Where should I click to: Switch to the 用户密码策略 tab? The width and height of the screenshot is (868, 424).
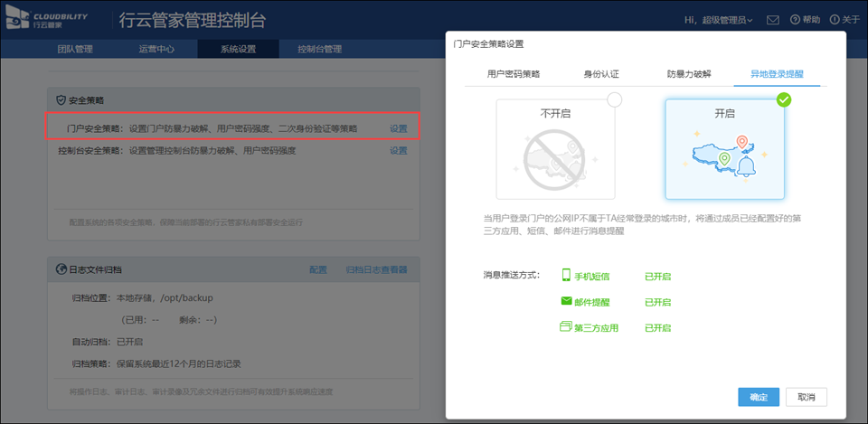click(x=514, y=74)
